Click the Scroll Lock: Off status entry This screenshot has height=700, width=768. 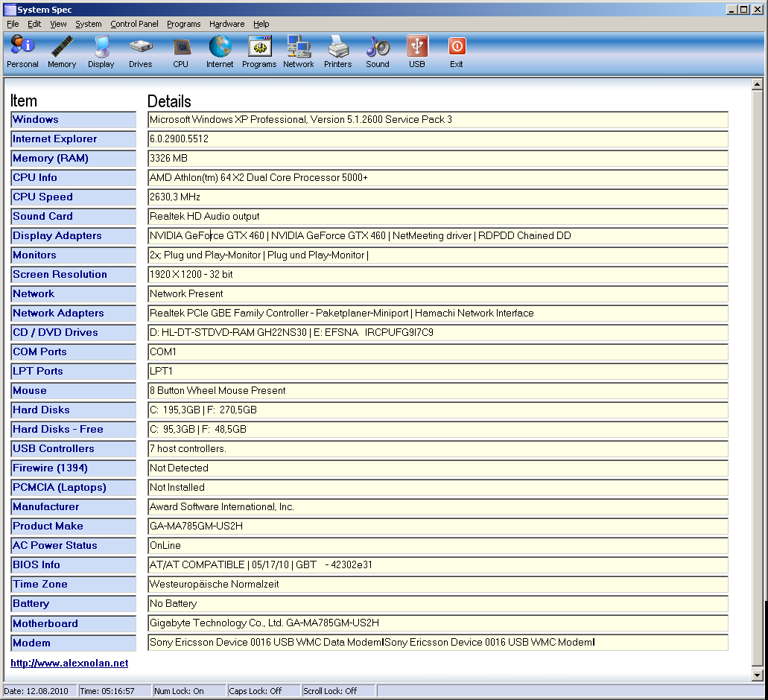(338, 691)
